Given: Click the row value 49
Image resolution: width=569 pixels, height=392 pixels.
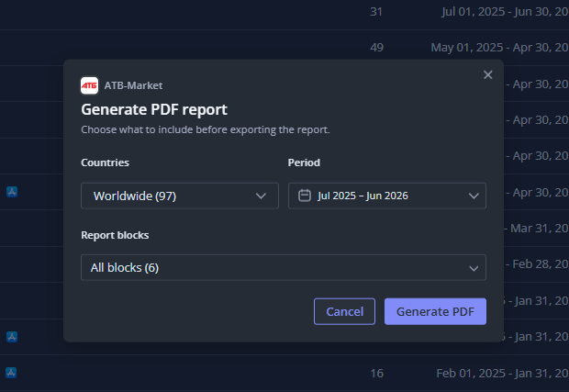Looking at the screenshot, I should coord(376,47).
